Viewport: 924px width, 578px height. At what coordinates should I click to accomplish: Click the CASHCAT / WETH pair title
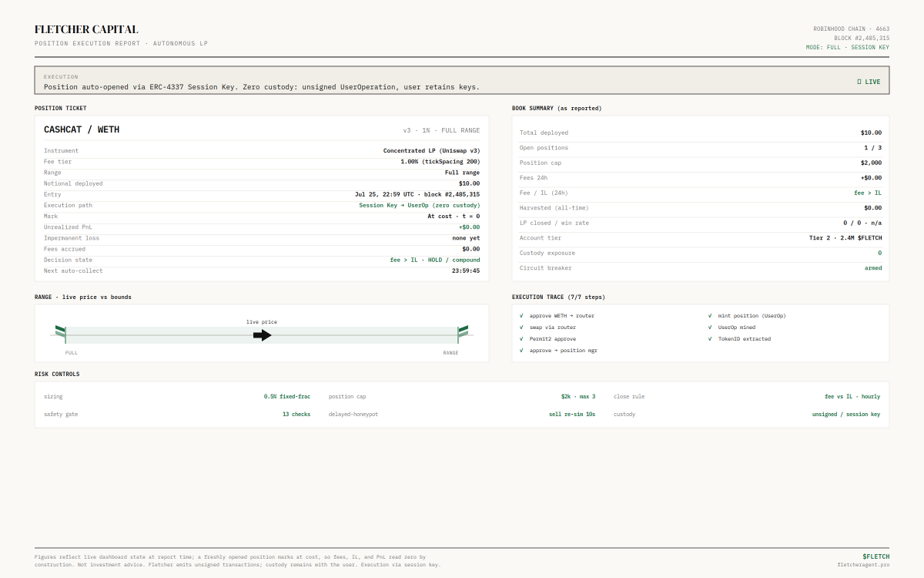click(82, 129)
